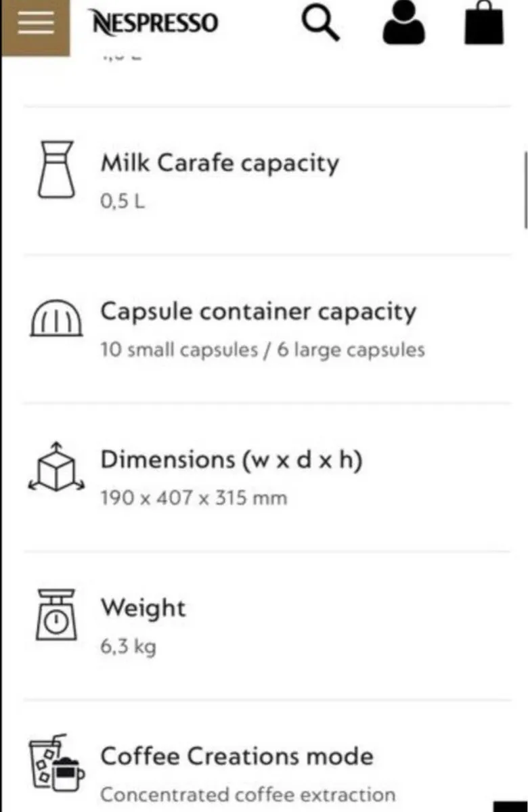The height and width of the screenshot is (812, 528).
Task: Select the Weight heading
Action: tap(143, 608)
